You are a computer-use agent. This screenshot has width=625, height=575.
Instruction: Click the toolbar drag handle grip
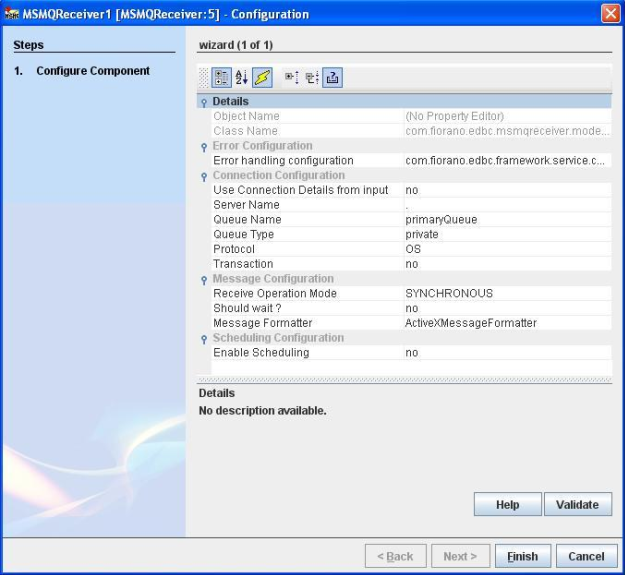click(203, 77)
